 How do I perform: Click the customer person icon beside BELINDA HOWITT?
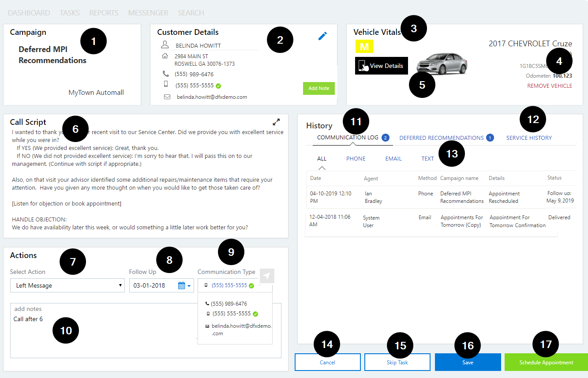tap(165, 45)
